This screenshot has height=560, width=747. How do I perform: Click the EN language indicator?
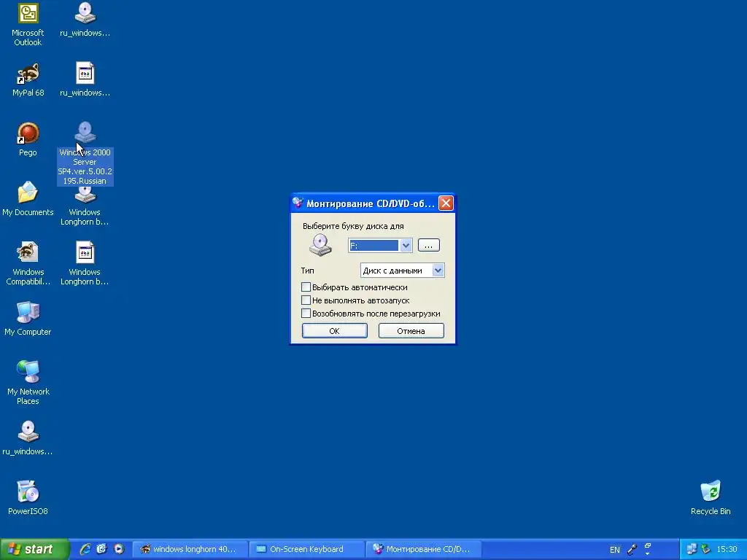(614, 550)
